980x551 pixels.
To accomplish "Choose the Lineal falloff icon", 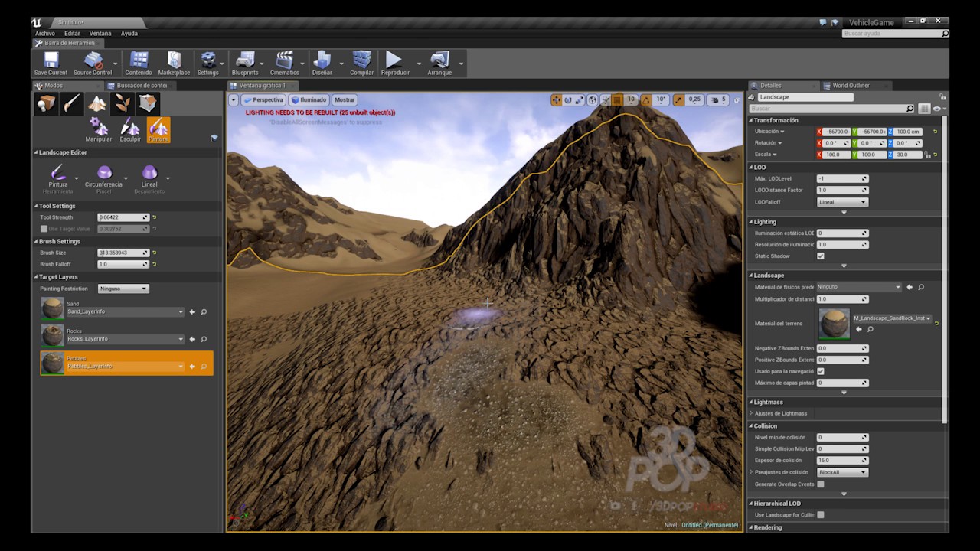I will click(149, 171).
